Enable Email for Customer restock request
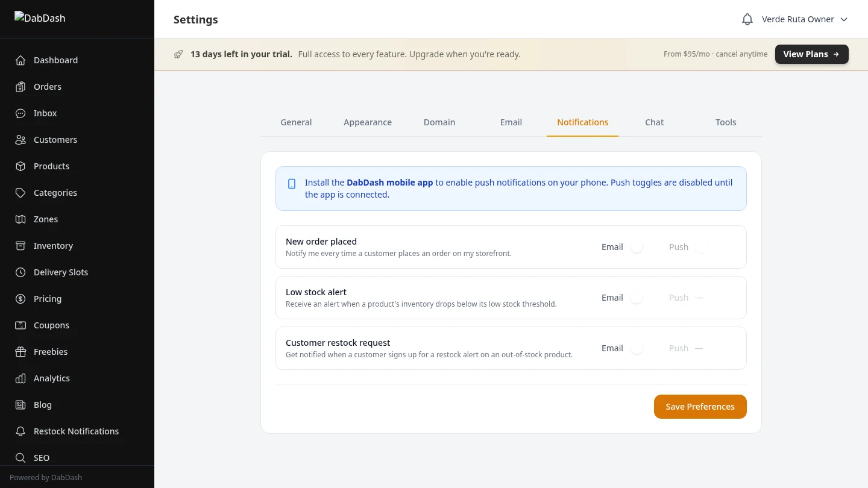868x488 pixels. pyautogui.click(x=637, y=348)
